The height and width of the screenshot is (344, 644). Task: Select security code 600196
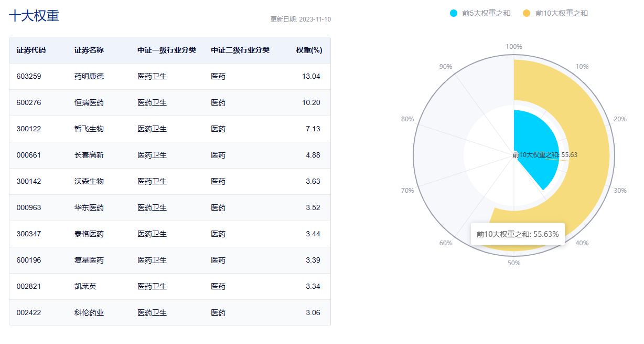click(x=29, y=260)
